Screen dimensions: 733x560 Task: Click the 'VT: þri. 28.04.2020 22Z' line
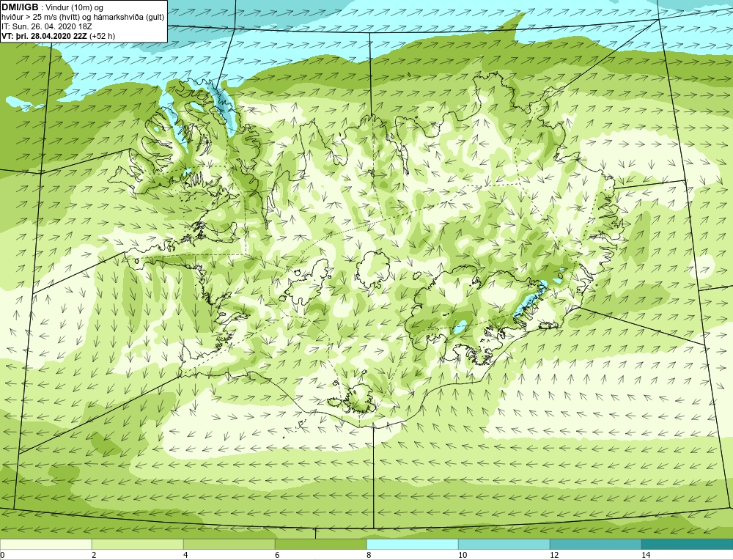pos(44,35)
